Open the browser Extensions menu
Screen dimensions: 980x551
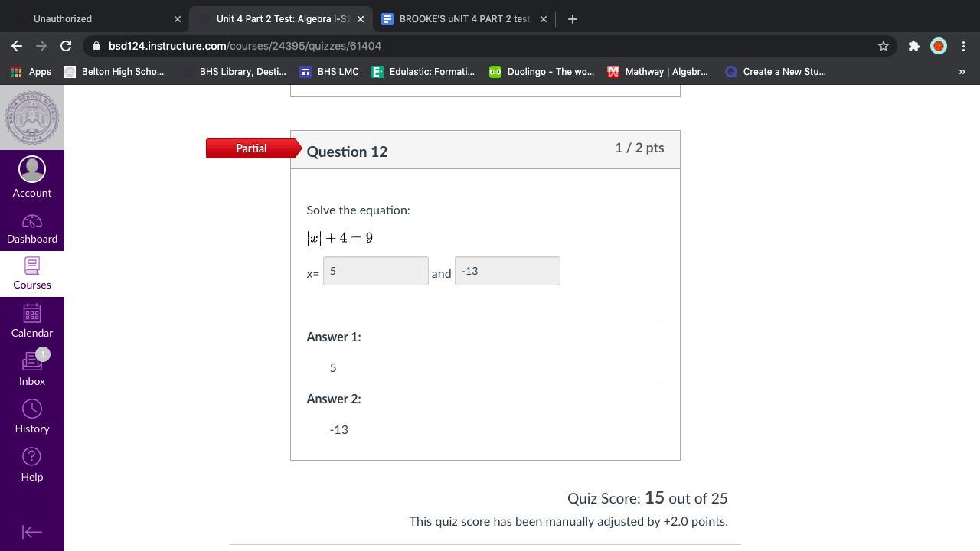[x=913, y=46]
